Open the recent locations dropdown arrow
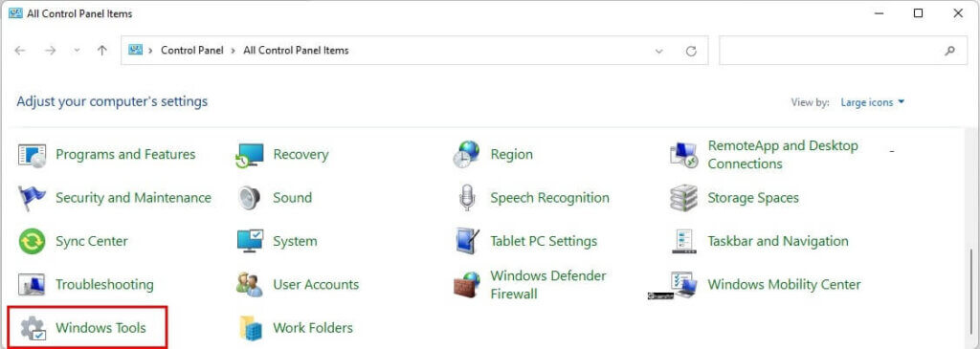Image resolution: width=980 pixels, height=349 pixels. point(77,51)
